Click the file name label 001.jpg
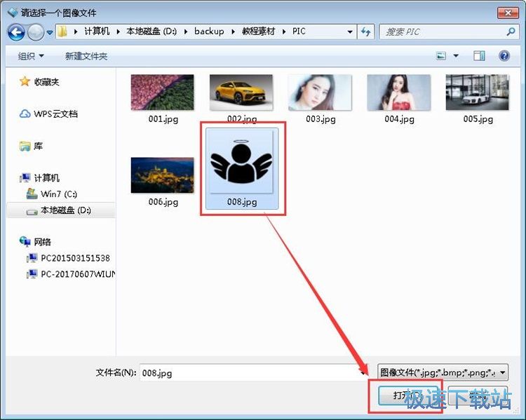The image size is (526, 420). tap(163, 119)
